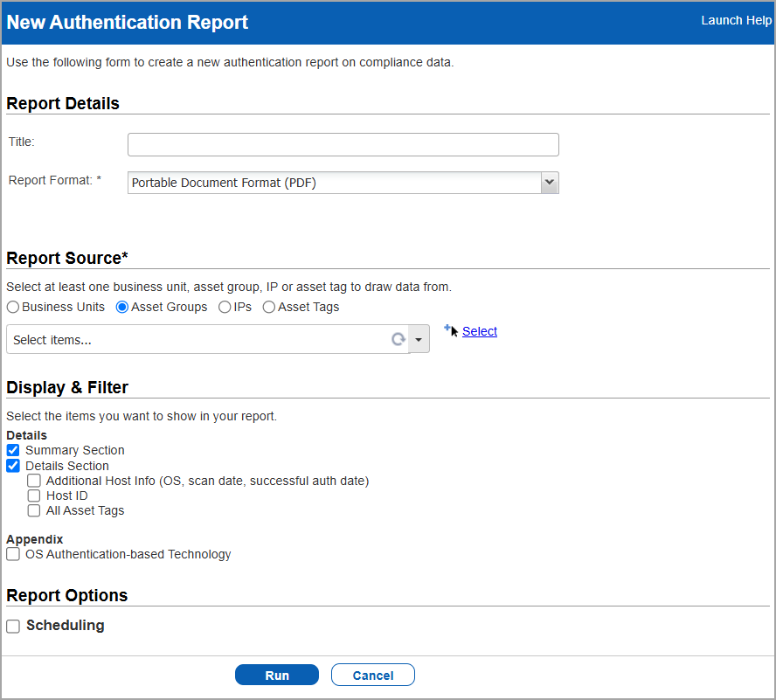Refresh the asset groups list

point(398,338)
